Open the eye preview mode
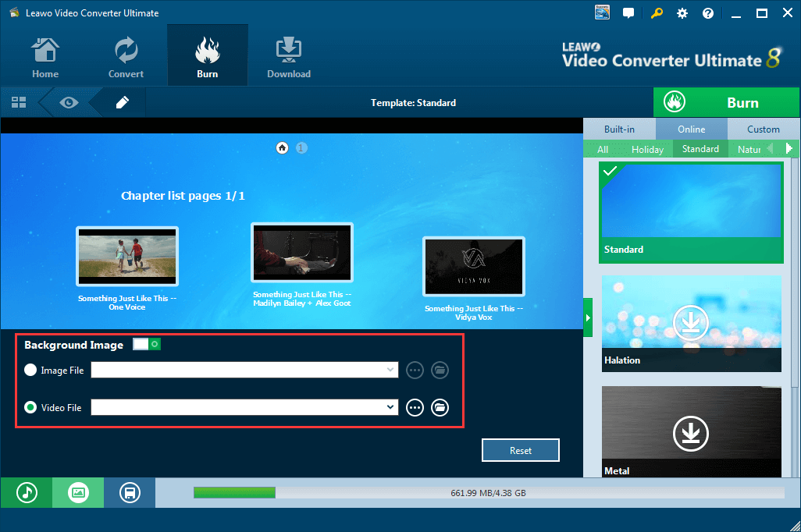Image resolution: width=801 pixels, height=532 pixels. 69,103
